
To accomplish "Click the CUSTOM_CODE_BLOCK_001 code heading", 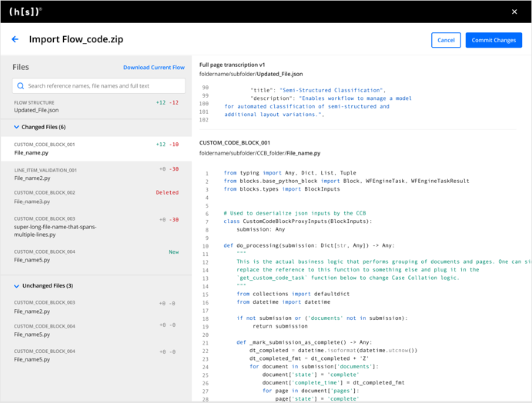I will coord(235,143).
